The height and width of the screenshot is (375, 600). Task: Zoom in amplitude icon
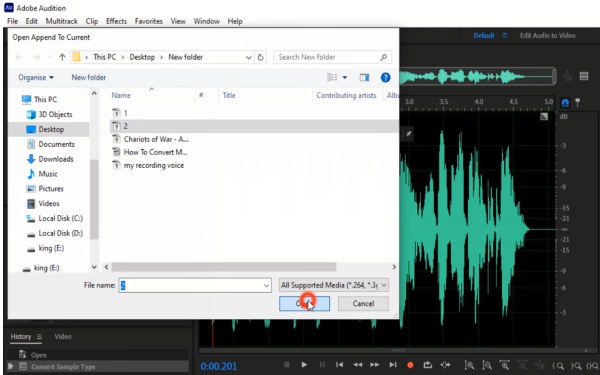coord(469,365)
